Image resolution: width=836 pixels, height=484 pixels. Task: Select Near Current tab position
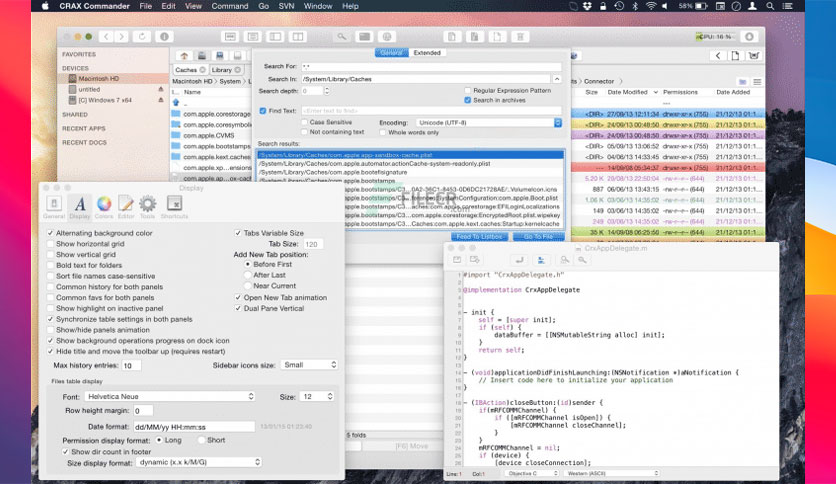[247, 286]
